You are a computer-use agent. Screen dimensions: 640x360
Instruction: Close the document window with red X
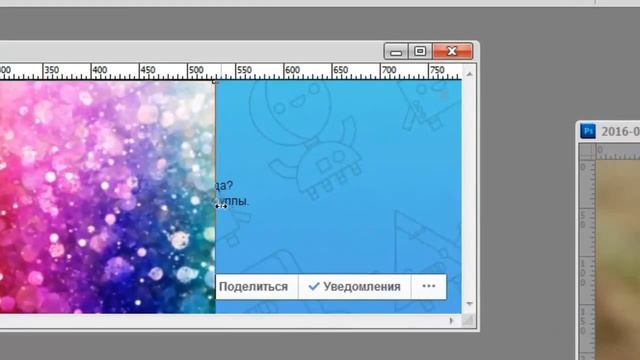452,51
